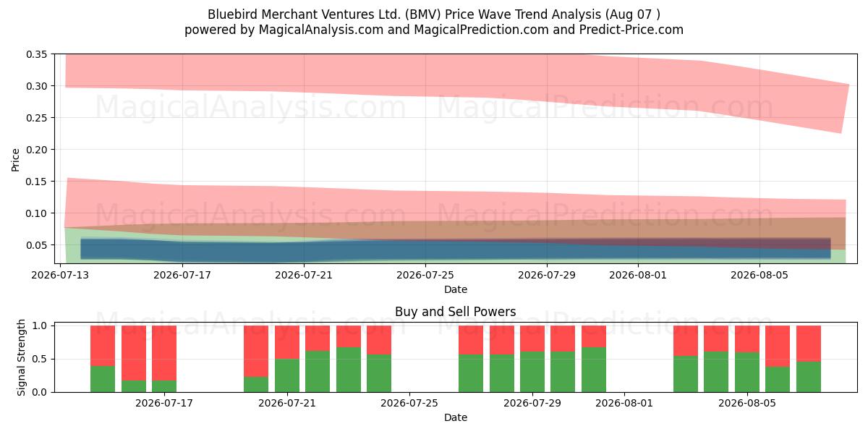Select the 0.15 price tick label
Screen dimensions: 868x434
[x=36, y=182]
